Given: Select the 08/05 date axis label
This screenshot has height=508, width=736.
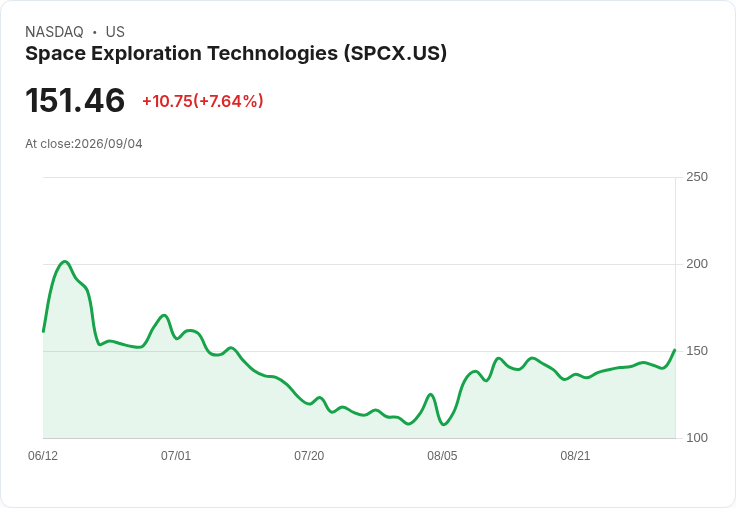Looking at the screenshot, I should [442, 456].
